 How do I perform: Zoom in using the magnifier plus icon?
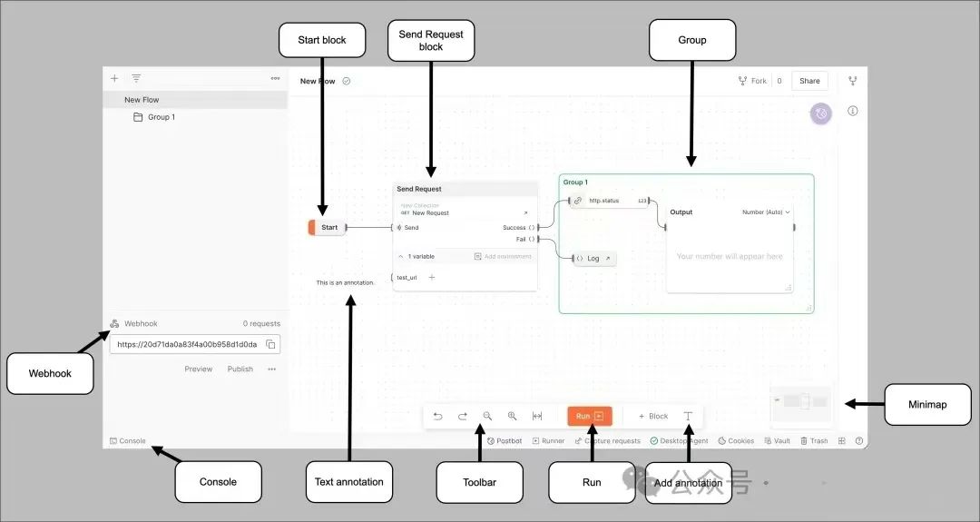point(512,416)
